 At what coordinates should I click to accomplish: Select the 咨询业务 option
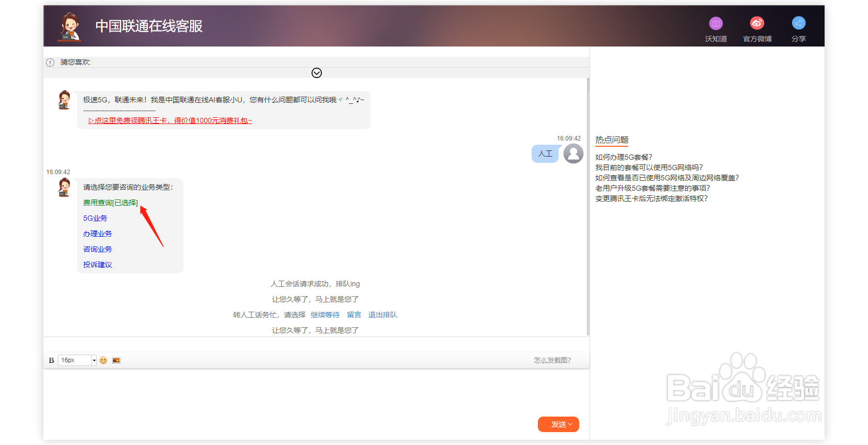point(98,249)
